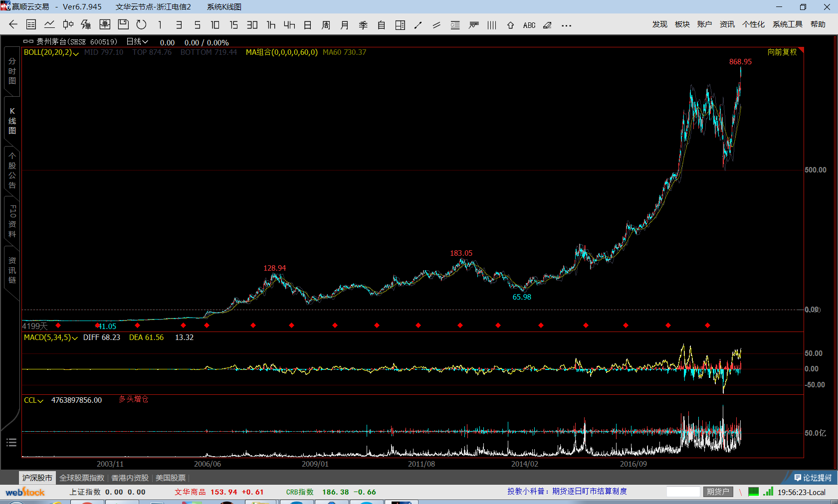Click the back arrow toolbar icon
The width and height of the screenshot is (838, 504).
[x=13, y=25]
